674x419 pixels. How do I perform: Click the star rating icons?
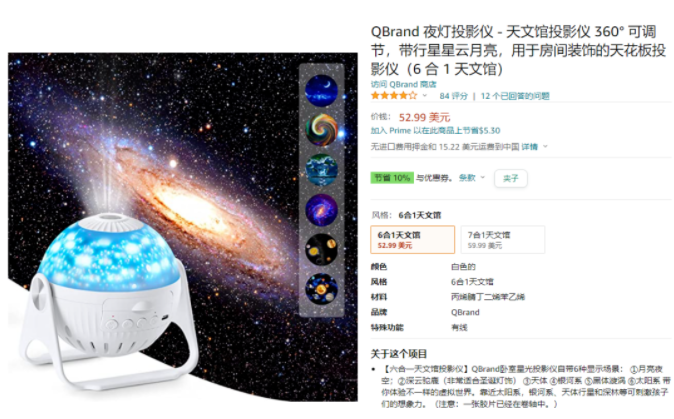394,95
